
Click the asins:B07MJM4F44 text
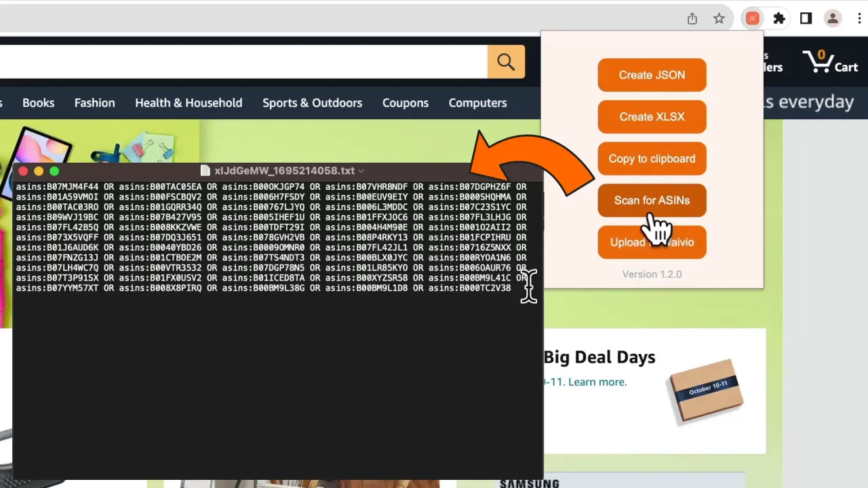click(57, 187)
